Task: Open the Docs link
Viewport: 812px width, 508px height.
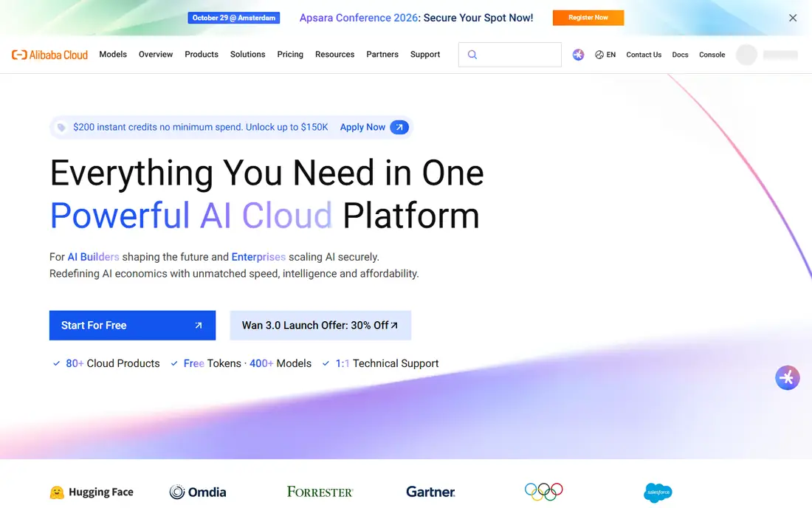Action: pos(680,55)
